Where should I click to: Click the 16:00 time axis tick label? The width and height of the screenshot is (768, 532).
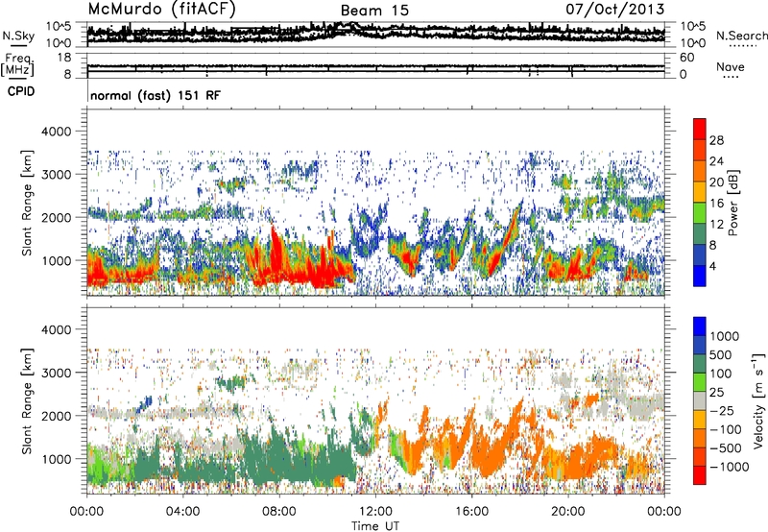click(x=471, y=512)
